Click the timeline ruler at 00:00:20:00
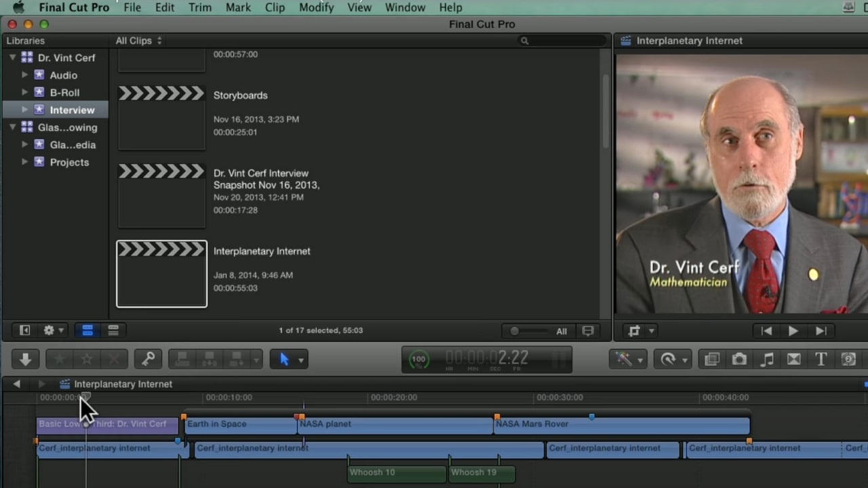Screen dimensions: 868x488 click(393, 398)
